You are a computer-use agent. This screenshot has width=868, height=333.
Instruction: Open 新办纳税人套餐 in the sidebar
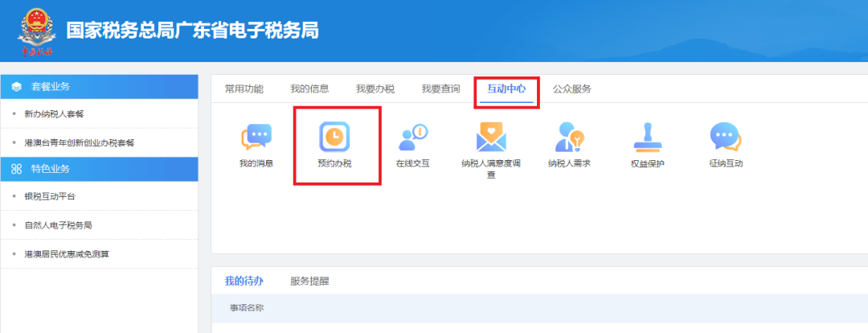click(55, 113)
